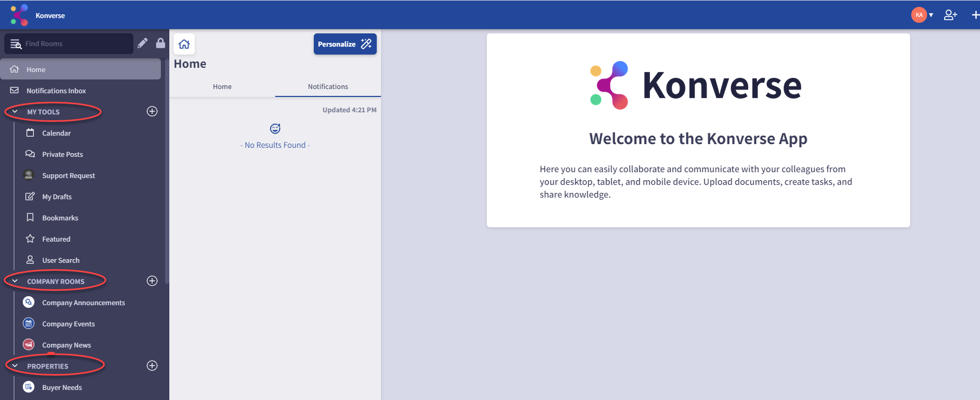
Task: Click the PROPERTIES section label
Action: 48,366
